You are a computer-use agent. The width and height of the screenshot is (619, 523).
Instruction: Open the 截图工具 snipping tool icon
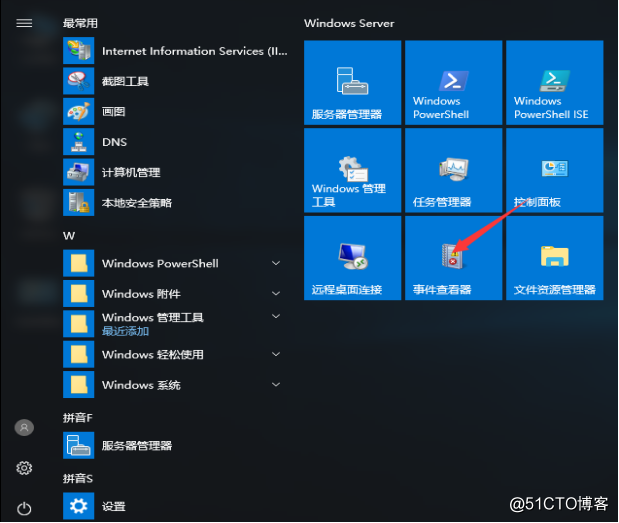click(79, 81)
